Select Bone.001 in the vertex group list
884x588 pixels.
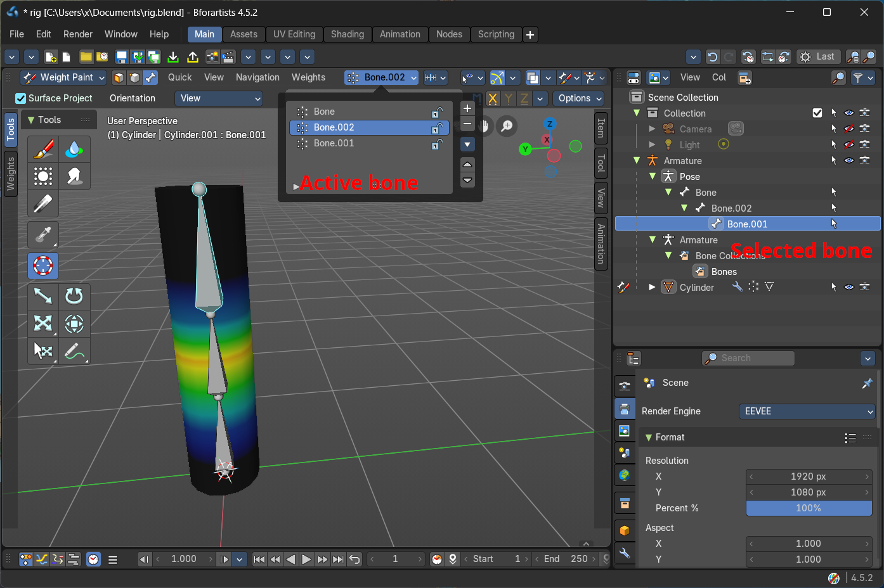pyautogui.click(x=369, y=143)
